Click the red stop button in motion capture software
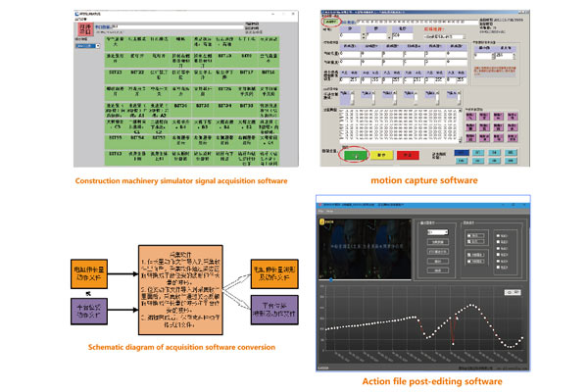This screenshot has height=392, width=588. [x=408, y=155]
